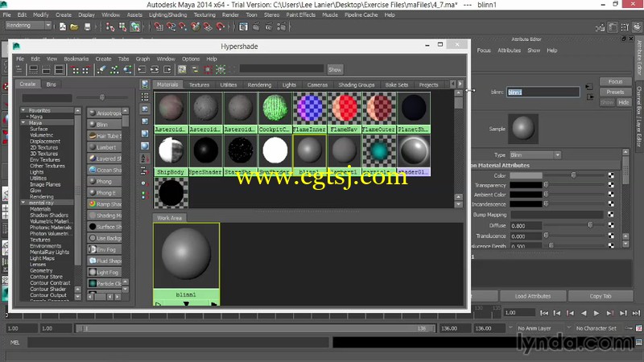Open Attribute Editor Attributes menu
This screenshot has width=644, height=362.
[x=509, y=50]
